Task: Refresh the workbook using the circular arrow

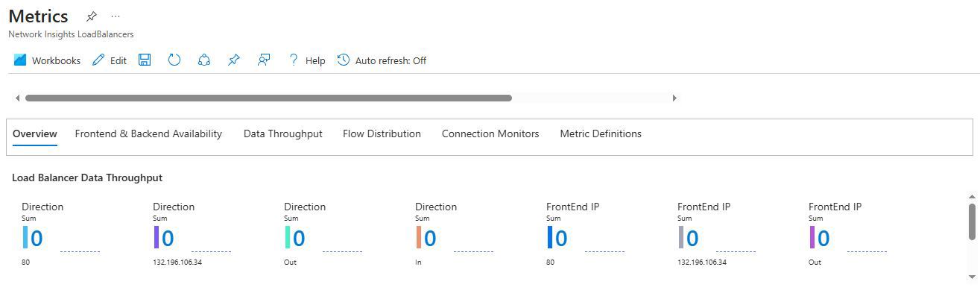Action: [x=174, y=60]
